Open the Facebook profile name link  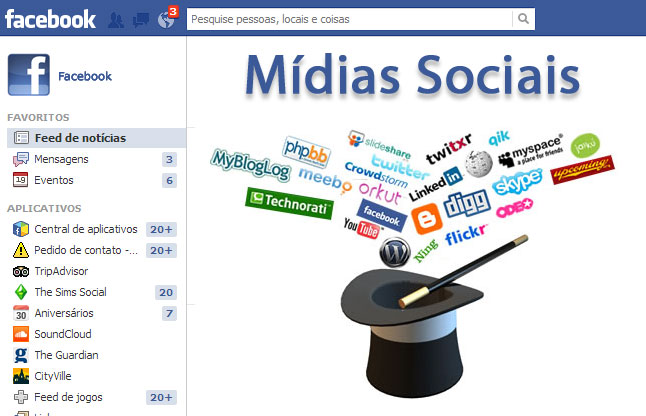pyautogui.click(x=85, y=76)
